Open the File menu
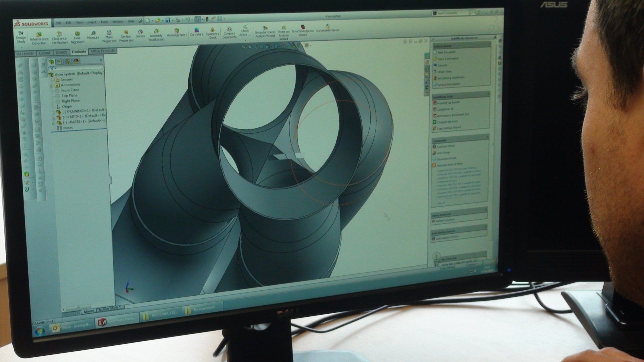The image size is (644, 362). 59,23
